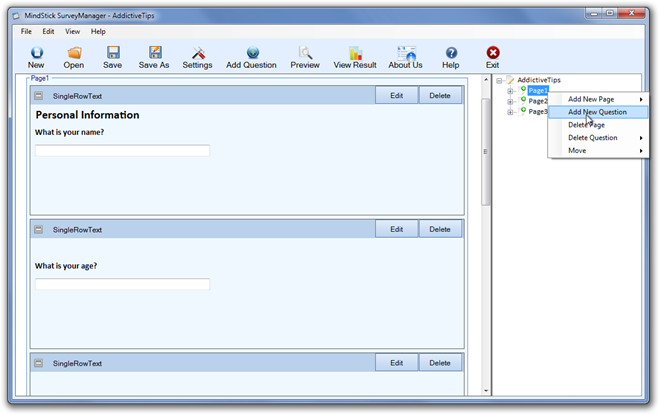
Task: Click the 'What is your name?' text
Action: pyautogui.click(x=69, y=132)
